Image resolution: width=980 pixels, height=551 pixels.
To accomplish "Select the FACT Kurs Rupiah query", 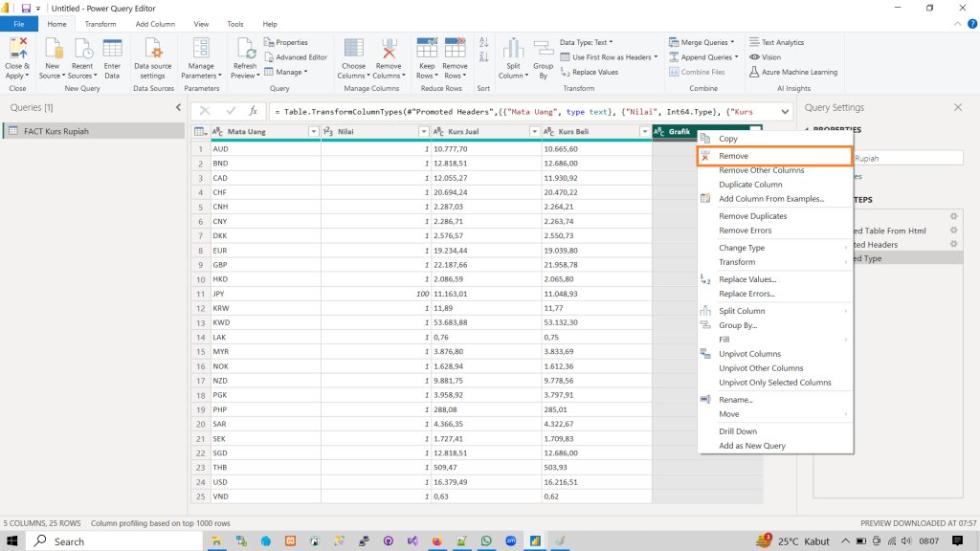I will coord(56,131).
